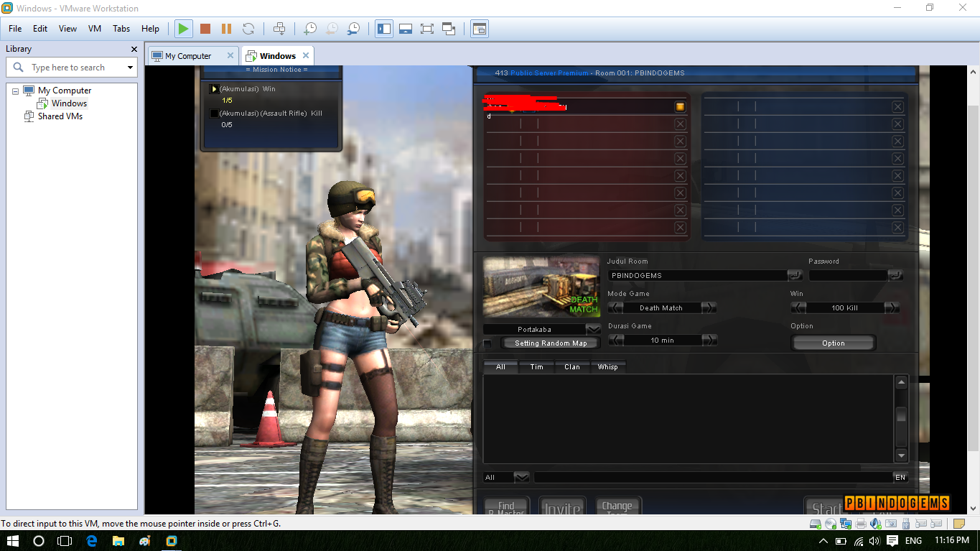
Task: Click the Invite button
Action: 562,506
